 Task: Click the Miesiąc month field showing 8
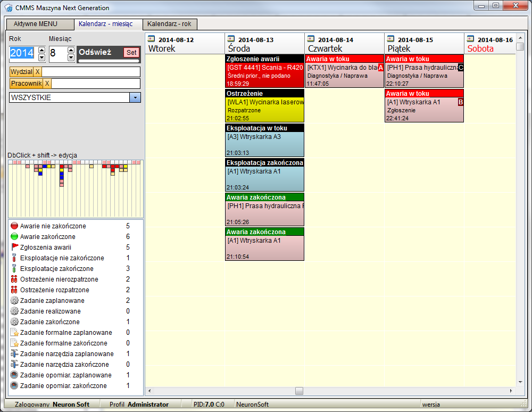coord(59,53)
